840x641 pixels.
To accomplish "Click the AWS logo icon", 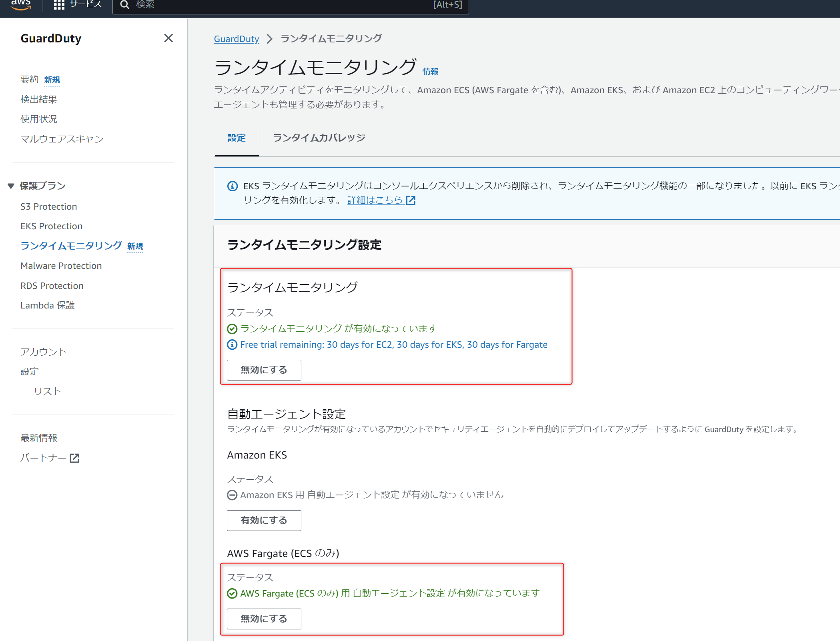I will click(21, 4).
